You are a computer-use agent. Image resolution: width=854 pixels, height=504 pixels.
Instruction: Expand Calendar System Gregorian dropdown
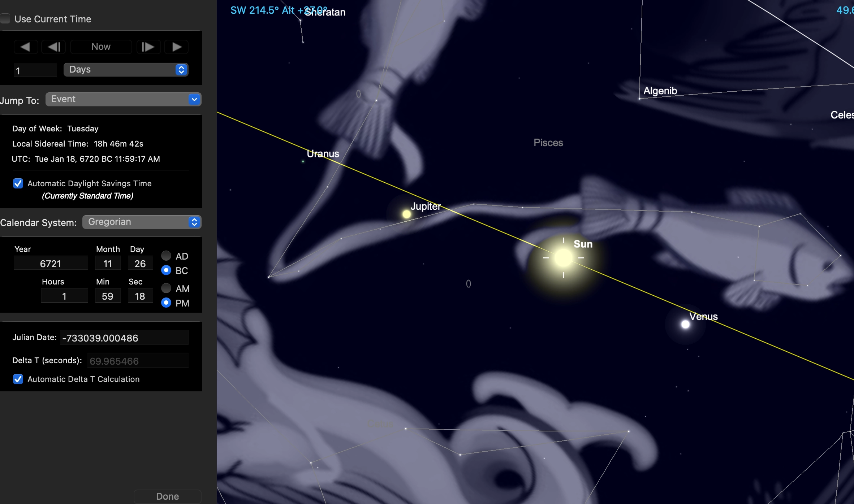(142, 222)
